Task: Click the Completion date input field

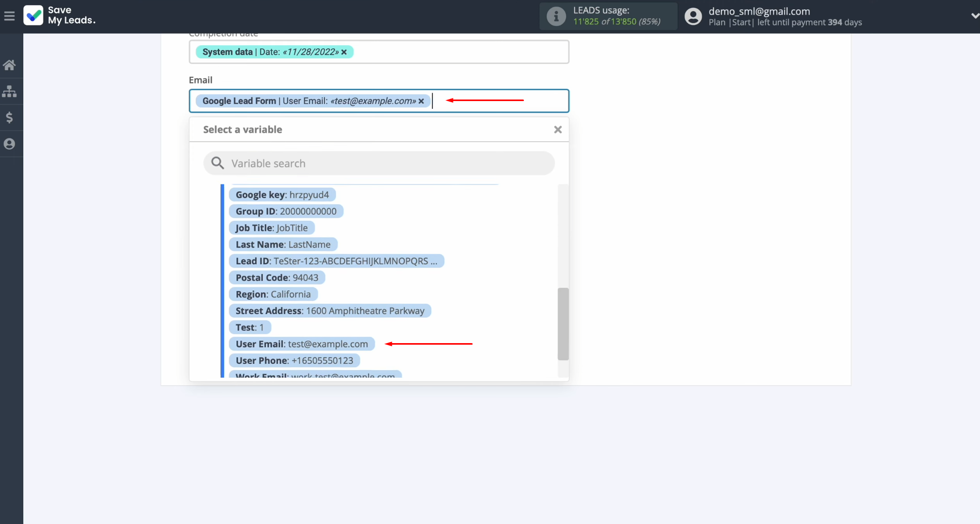Action: click(379, 52)
